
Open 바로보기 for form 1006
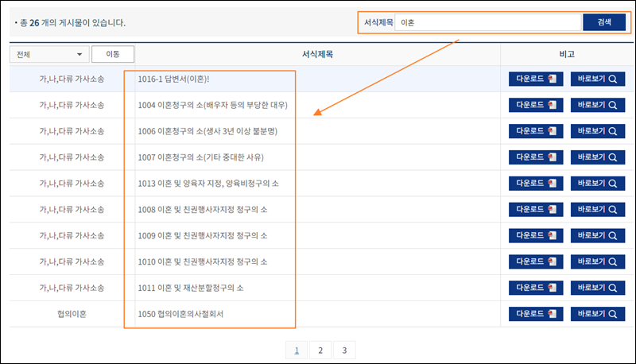click(598, 131)
